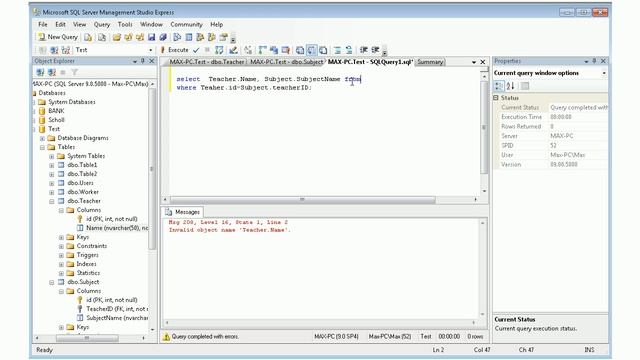Switch to the Summary tab
The image size is (640, 360).
[430, 62]
